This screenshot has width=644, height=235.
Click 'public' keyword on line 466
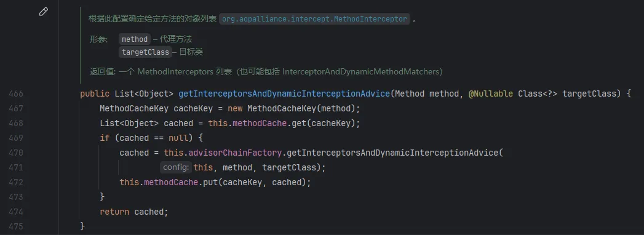pos(95,94)
